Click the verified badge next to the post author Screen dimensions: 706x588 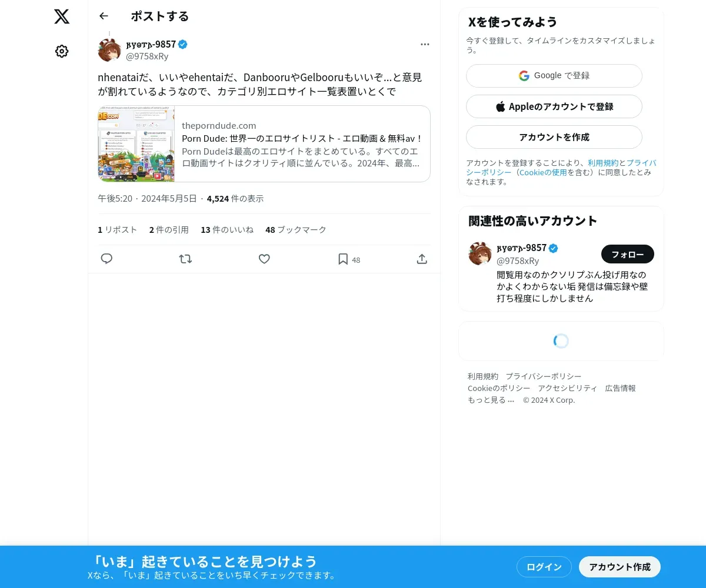pos(183,44)
